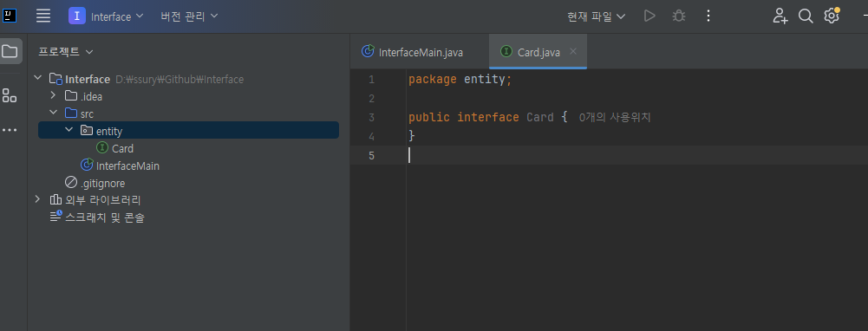Click the src source folder icon
Image resolution: width=868 pixels, height=331 pixels.
(71, 114)
